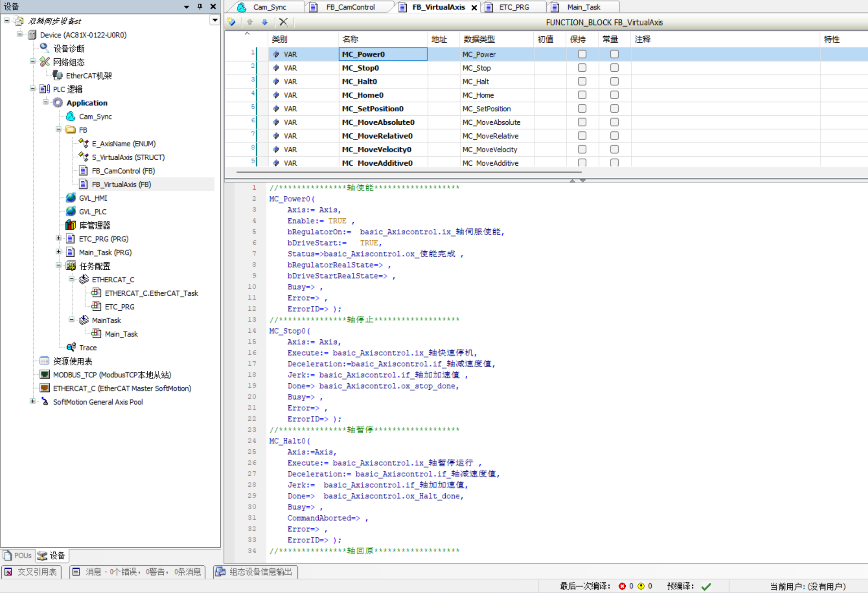The image size is (868, 593).
Task: Open the 库管理器 library icon
Action: pos(70,225)
